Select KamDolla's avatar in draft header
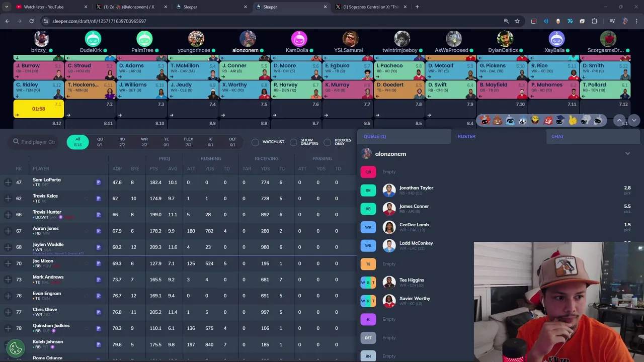The width and height of the screenshot is (644, 362). click(x=299, y=39)
